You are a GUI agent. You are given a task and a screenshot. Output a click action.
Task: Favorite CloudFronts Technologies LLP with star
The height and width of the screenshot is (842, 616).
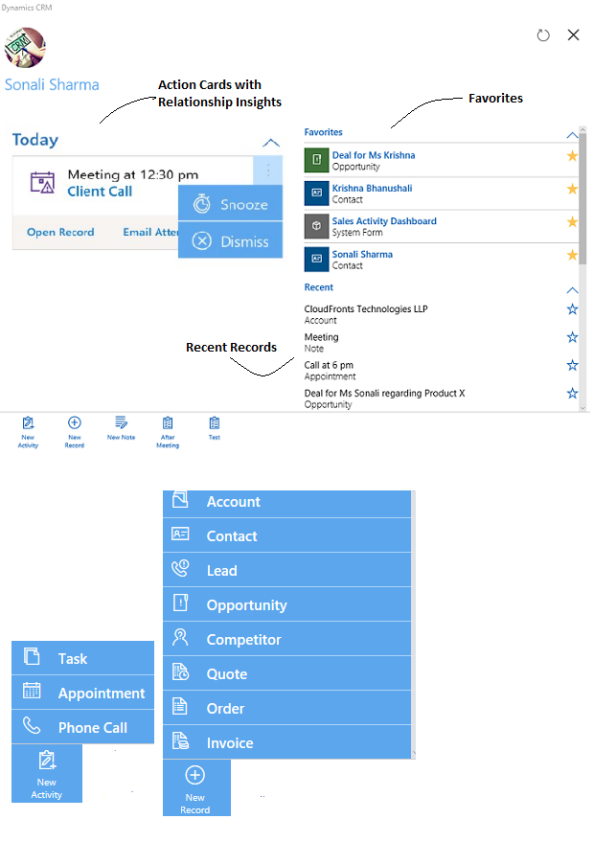(572, 308)
